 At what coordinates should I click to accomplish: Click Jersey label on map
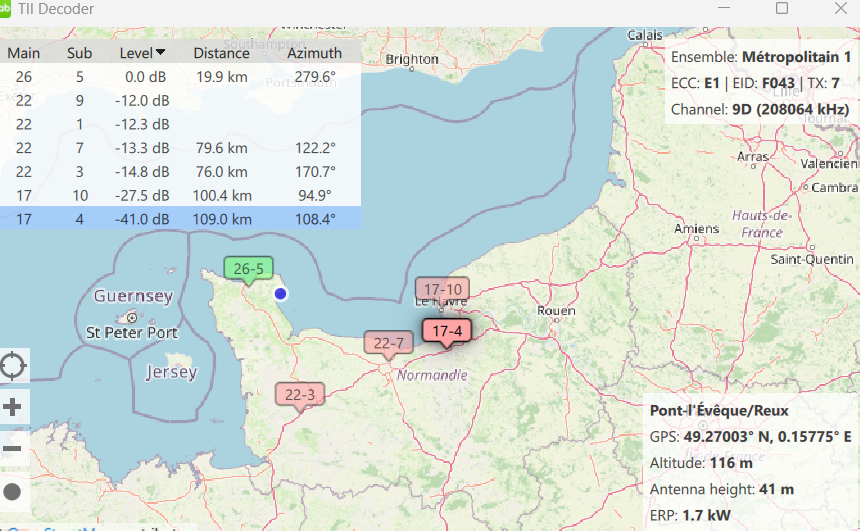[172, 372]
